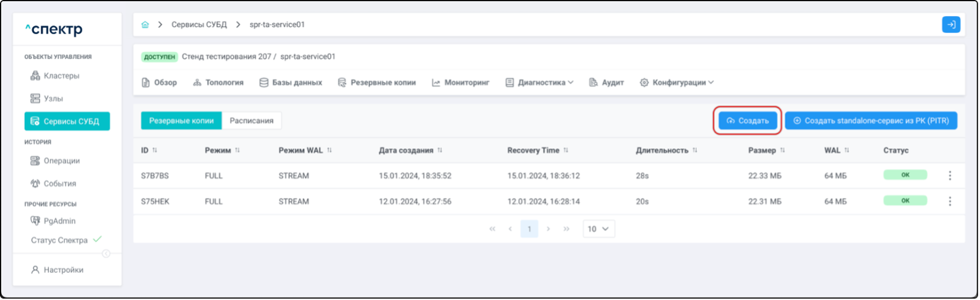Click the logout icon at top right
The image size is (980, 300).
tap(950, 25)
